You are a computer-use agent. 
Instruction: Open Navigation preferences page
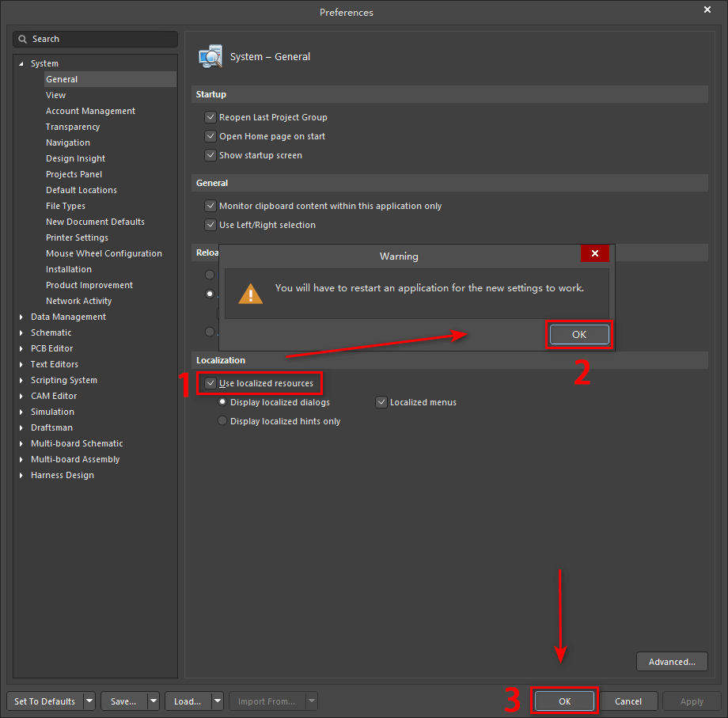68,142
